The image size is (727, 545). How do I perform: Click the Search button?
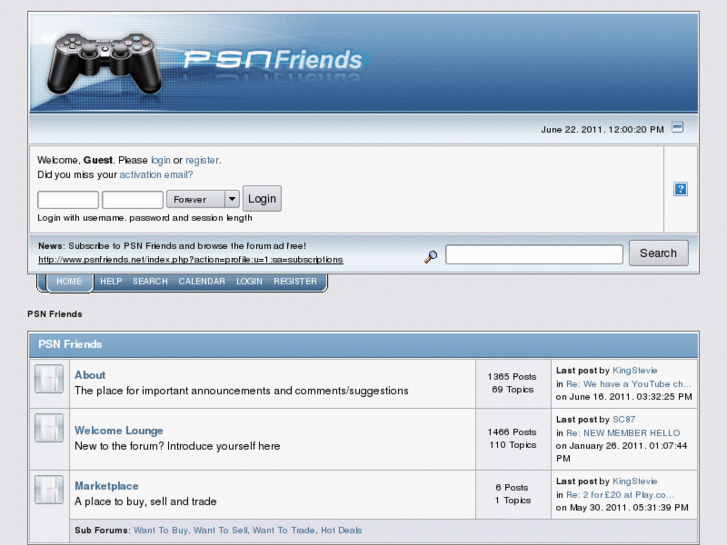point(658,253)
